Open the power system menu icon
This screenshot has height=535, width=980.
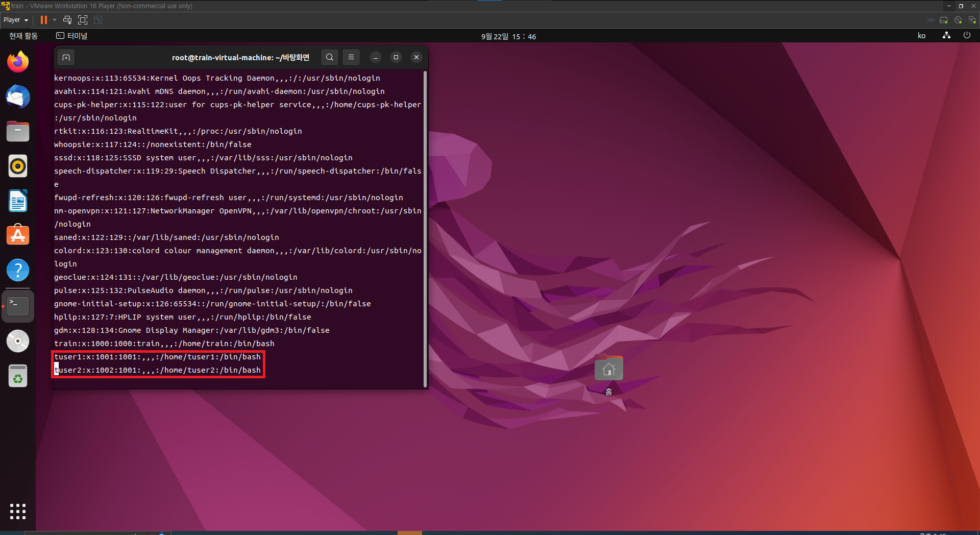click(967, 36)
